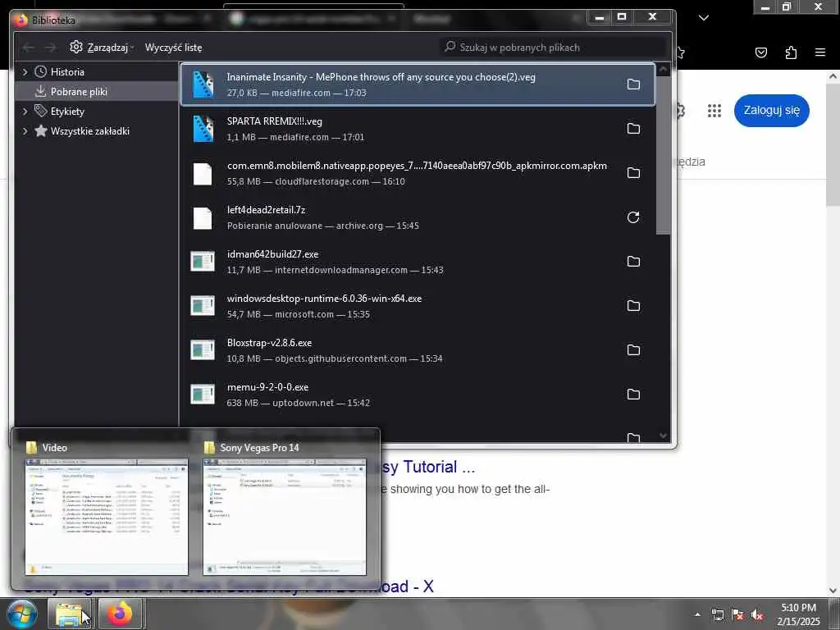The width and height of the screenshot is (840, 630).
Task: Select memu-9-2-0-0.exe file name
Action: 268,387
